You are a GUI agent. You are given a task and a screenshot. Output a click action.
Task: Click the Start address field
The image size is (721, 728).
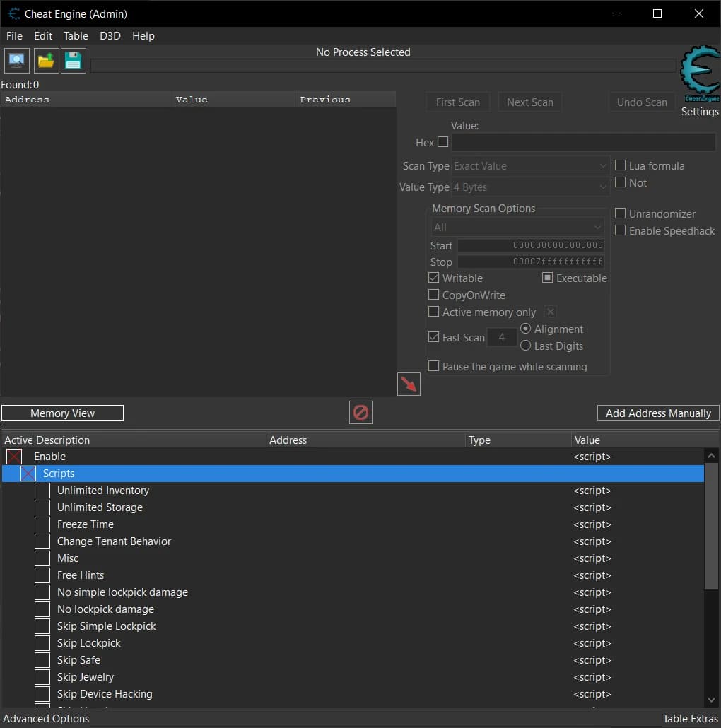click(531, 245)
